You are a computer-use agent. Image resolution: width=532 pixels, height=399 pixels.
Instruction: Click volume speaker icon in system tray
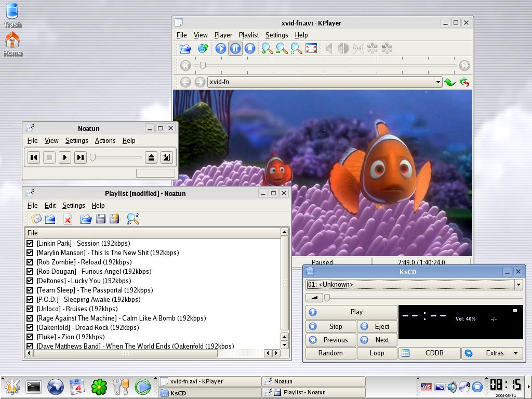click(452, 387)
